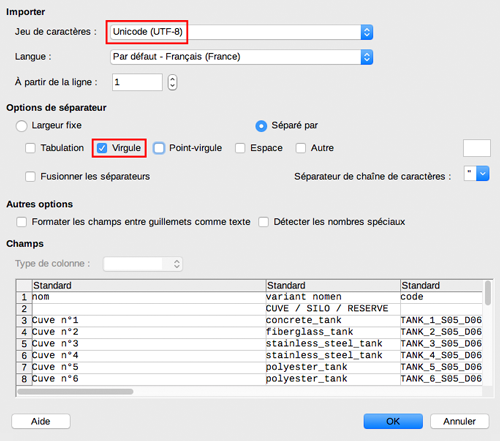Click the 'Cuve n°2' cell
The width and height of the screenshot is (500, 441).
pos(149,332)
